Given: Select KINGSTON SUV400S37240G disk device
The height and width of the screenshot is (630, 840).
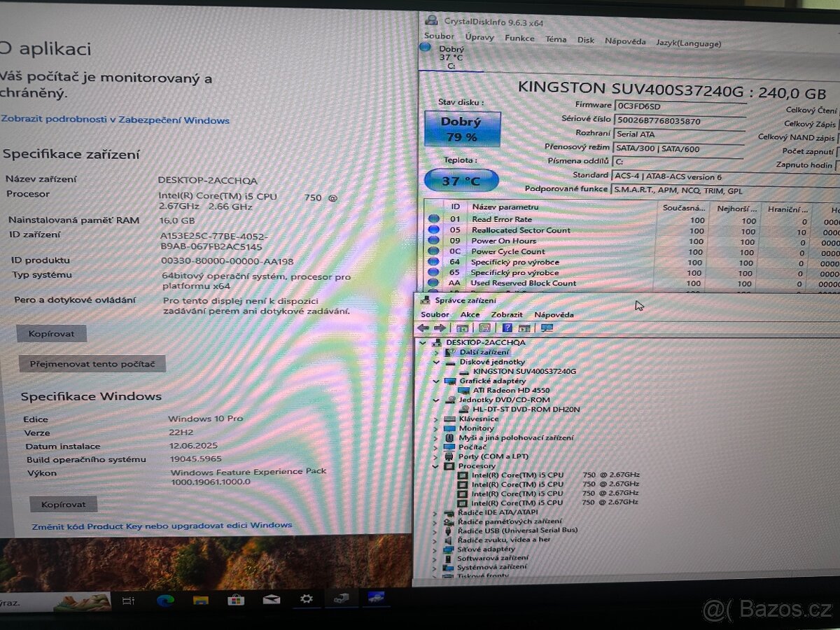Looking at the screenshot, I should coord(524,371).
